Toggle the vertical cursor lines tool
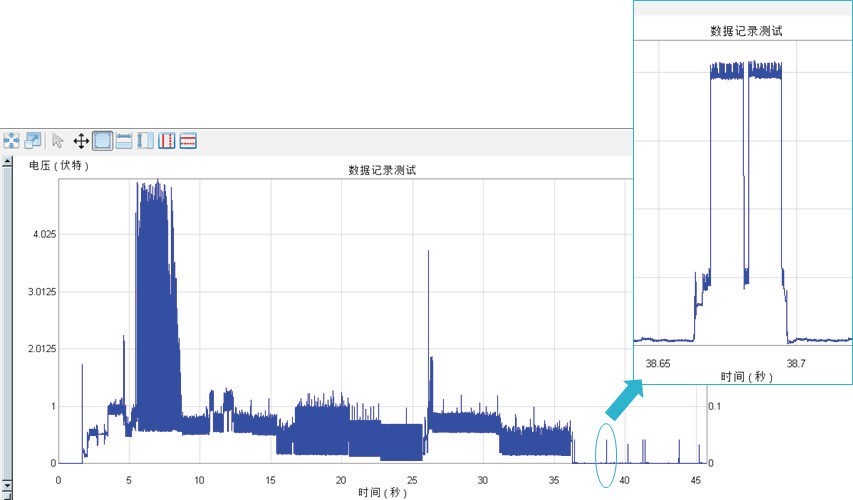 tap(167, 141)
